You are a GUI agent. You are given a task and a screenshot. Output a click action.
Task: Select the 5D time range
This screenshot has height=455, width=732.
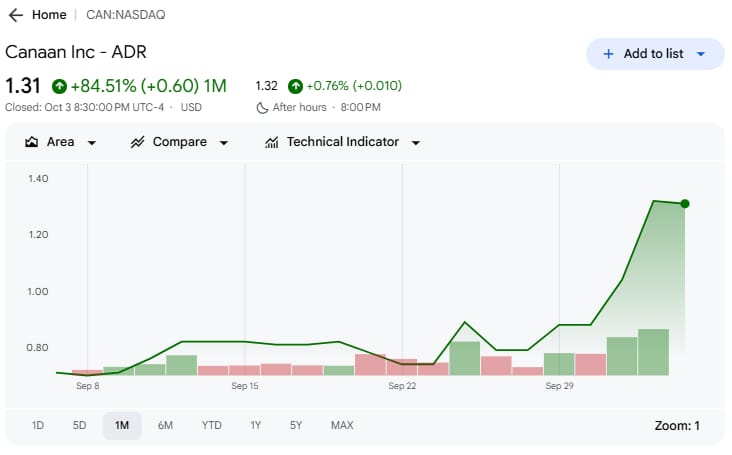pyautogui.click(x=79, y=426)
